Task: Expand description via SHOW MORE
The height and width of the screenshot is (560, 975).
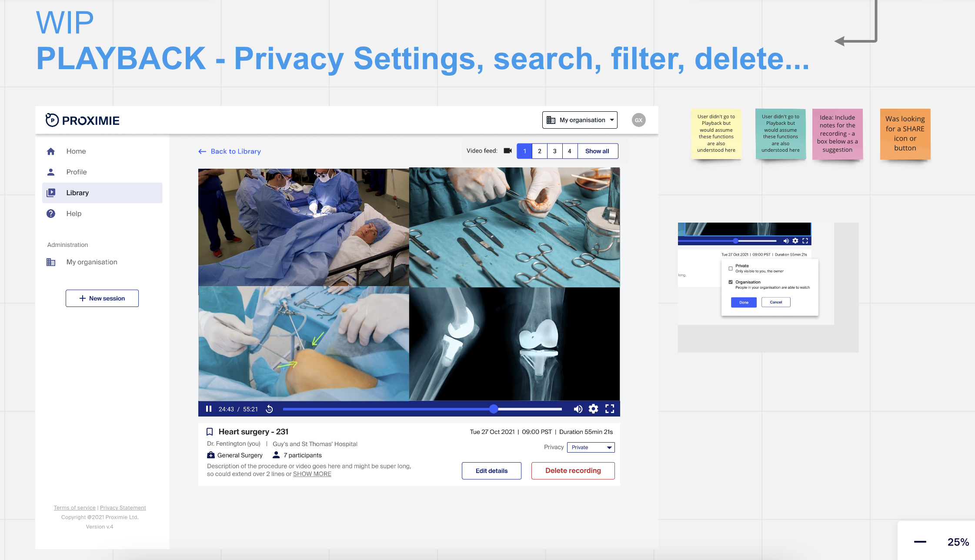Action: coord(312,474)
